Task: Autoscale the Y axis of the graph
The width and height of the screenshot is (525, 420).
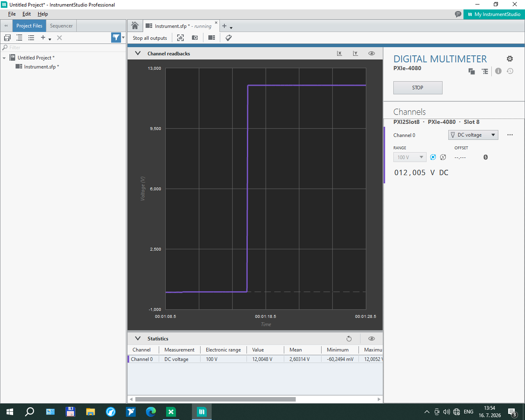Action: coord(356,53)
